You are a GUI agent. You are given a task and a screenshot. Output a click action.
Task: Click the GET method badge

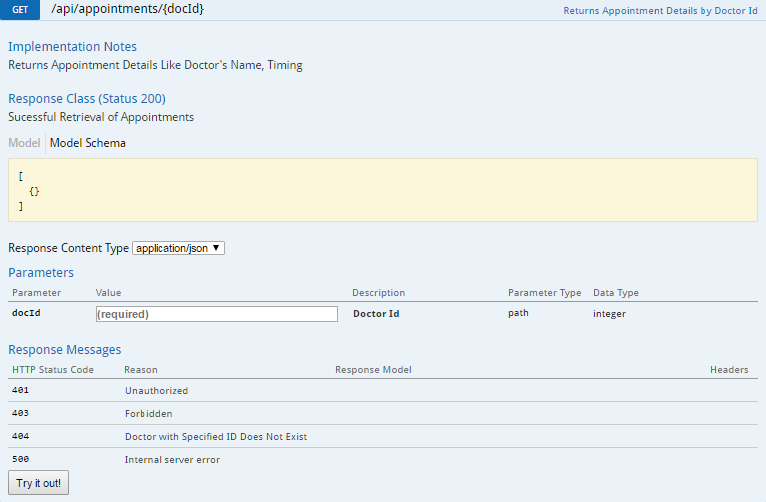(x=20, y=10)
